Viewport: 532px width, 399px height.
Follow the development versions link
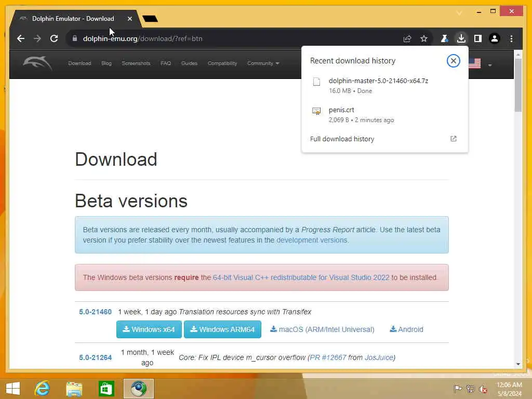click(x=312, y=240)
